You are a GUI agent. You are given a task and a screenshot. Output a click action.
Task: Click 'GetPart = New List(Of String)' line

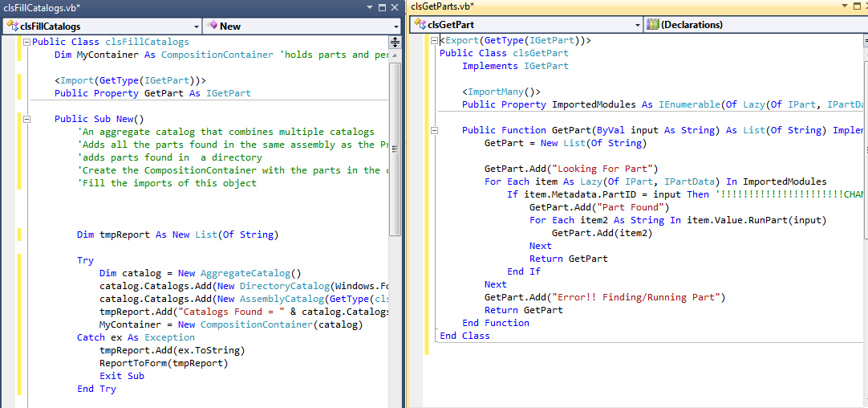click(x=566, y=143)
